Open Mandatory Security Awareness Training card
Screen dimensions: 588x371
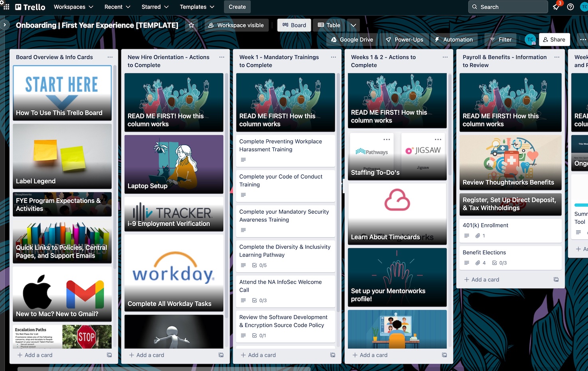(x=286, y=221)
